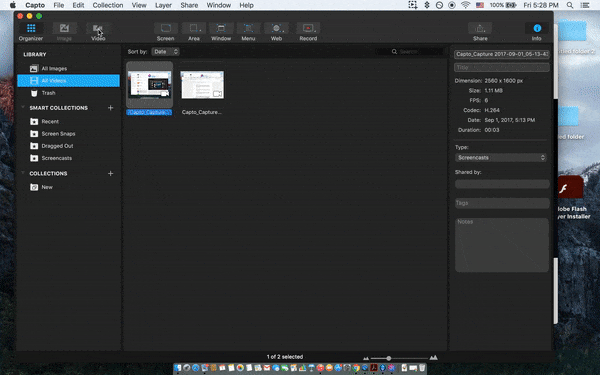Image resolution: width=600 pixels, height=375 pixels.
Task: Add a new smart collection
Action: pyautogui.click(x=111, y=108)
